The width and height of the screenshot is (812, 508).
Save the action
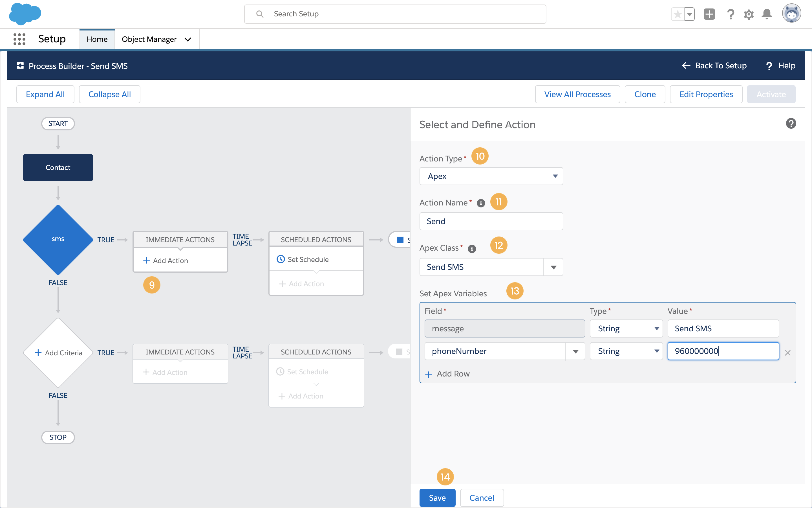[437, 498]
